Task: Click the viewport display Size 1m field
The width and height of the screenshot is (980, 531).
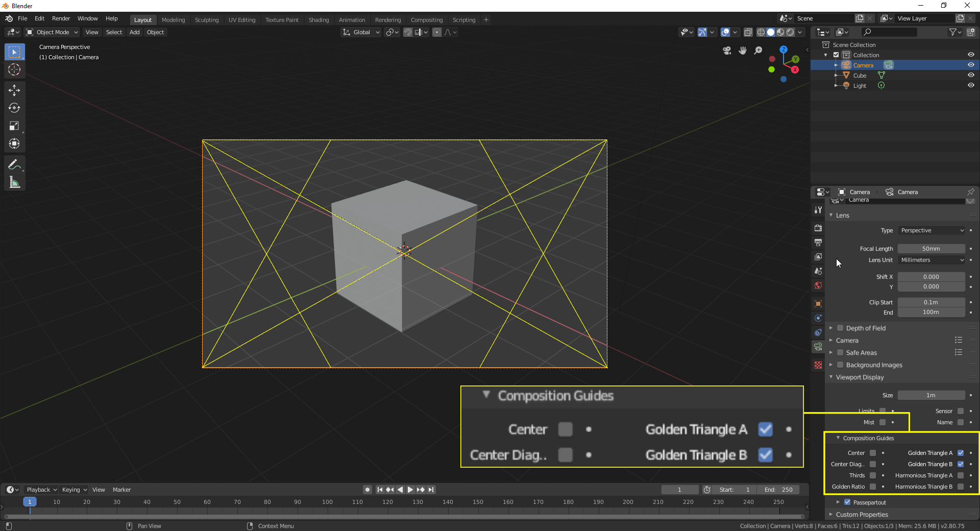Action: [932, 395]
